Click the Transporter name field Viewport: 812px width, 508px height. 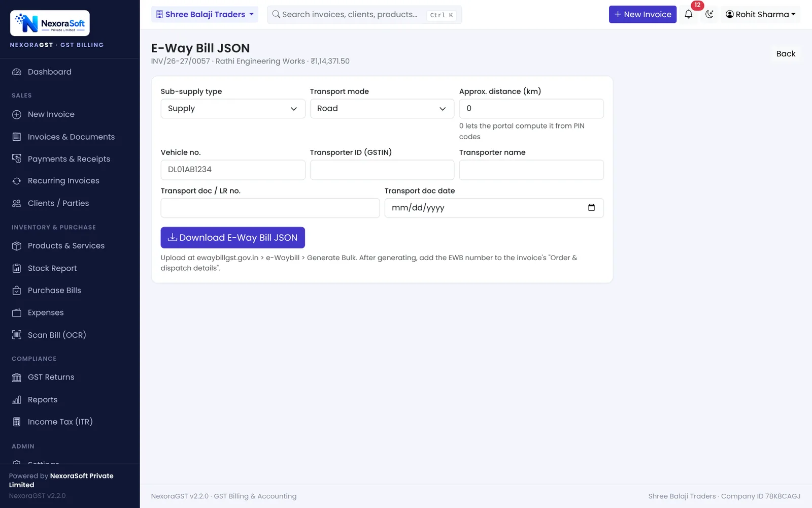pos(531,170)
